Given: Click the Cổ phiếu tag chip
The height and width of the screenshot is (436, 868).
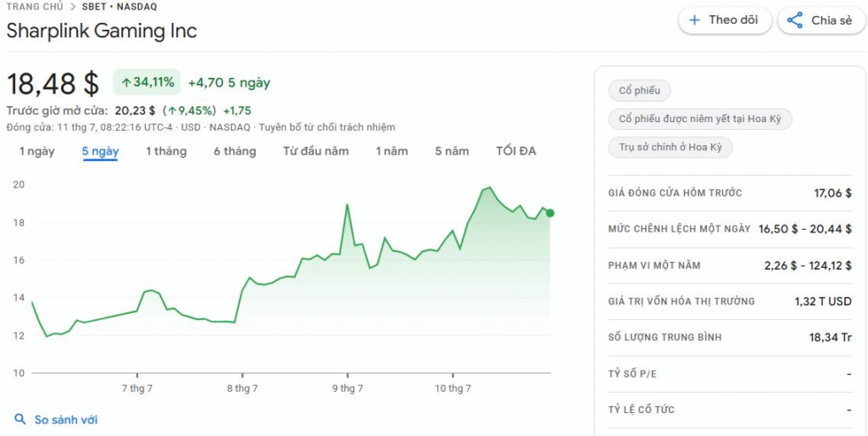Looking at the screenshot, I should tap(639, 91).
